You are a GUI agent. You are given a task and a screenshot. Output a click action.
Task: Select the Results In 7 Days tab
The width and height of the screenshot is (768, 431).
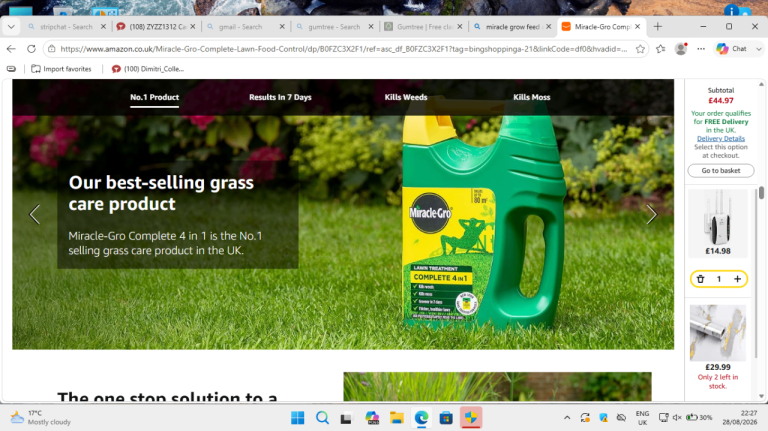pyautogui.click(x=280, y=97)
